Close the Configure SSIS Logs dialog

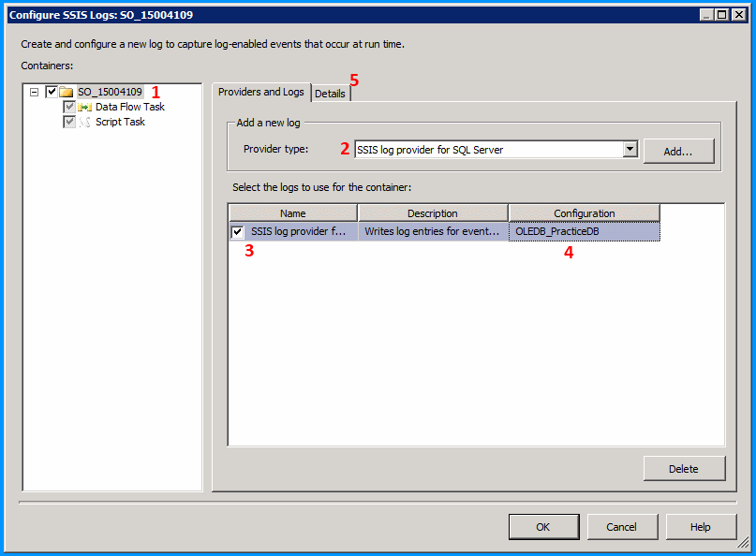[738, 15]
